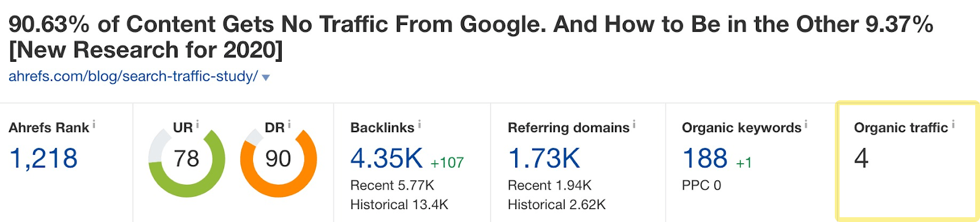Click the Organic traffic value 4

[861, 158]
